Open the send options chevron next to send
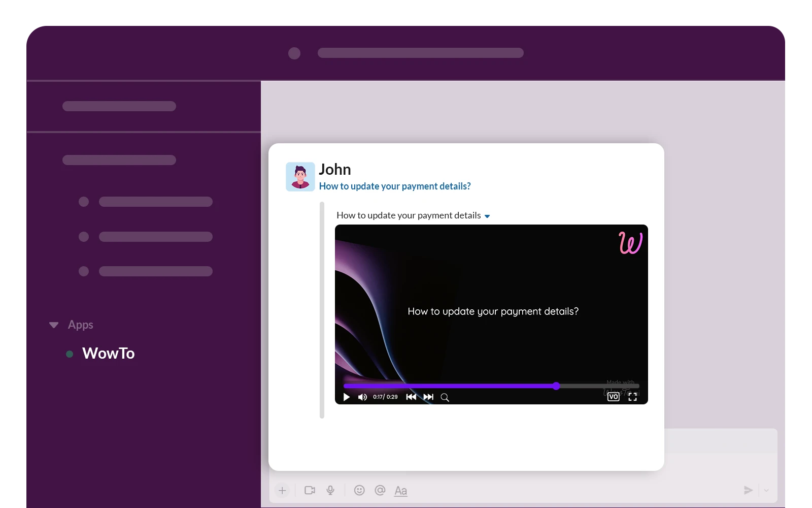Viewport: 812px width, 508px height. click(x=765, y=490)
